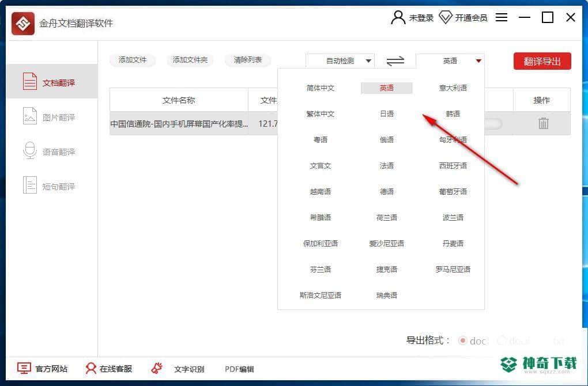Click the red 翻译导出 button
588x386 pixels.
point(542,61)
